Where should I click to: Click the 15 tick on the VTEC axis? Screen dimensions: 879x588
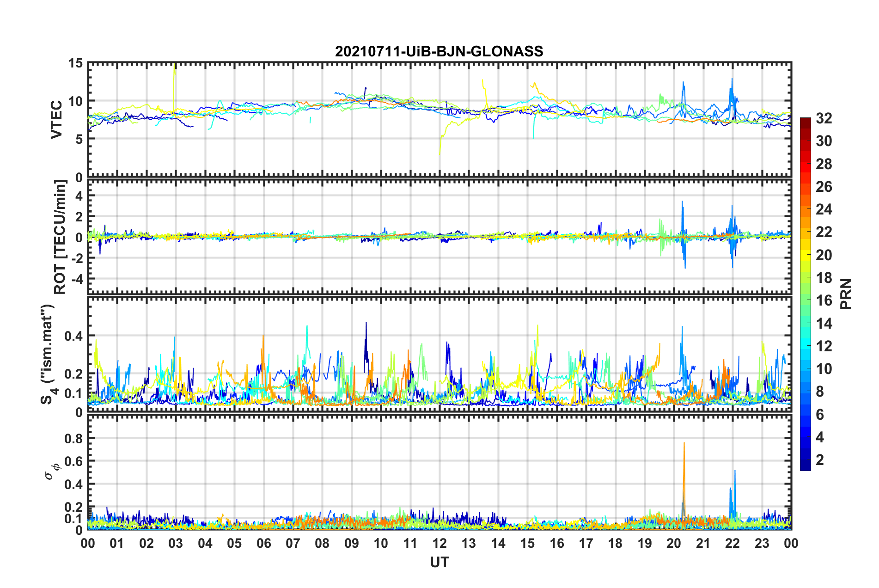(75, 63)
